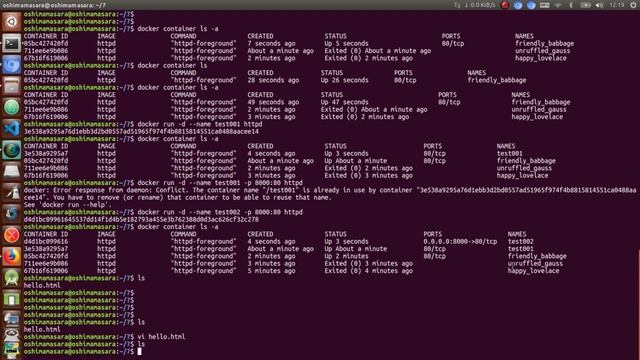This screenshot has width=640, height=360.
Task: Open the Wi-Fi network menu
Action: (x=558, y=5)
